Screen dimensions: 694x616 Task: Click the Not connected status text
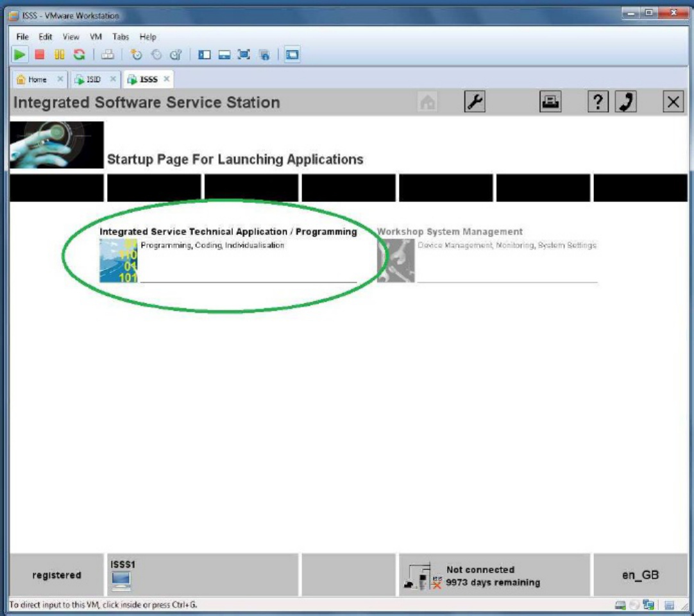pyautogui.click(x=480, y=570)
